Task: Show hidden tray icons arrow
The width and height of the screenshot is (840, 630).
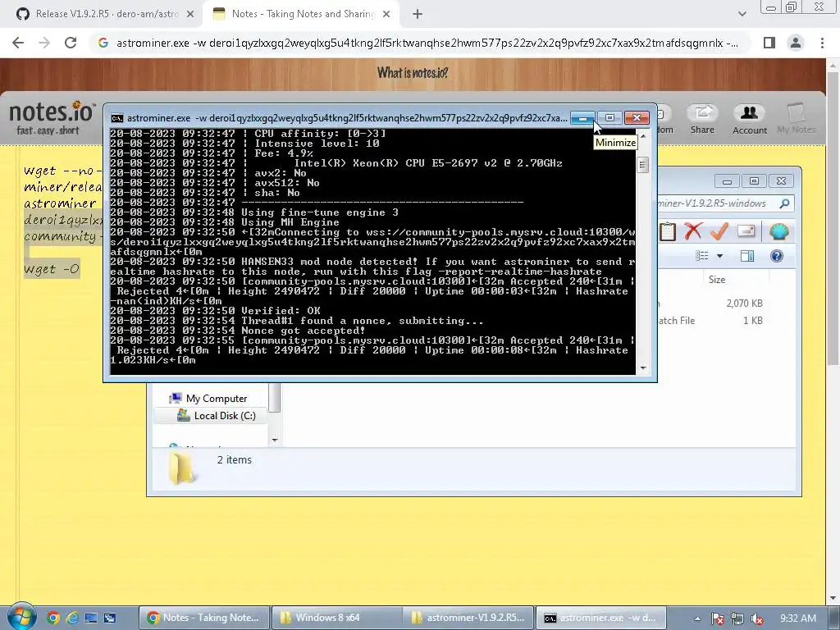Action: (697, 619)
